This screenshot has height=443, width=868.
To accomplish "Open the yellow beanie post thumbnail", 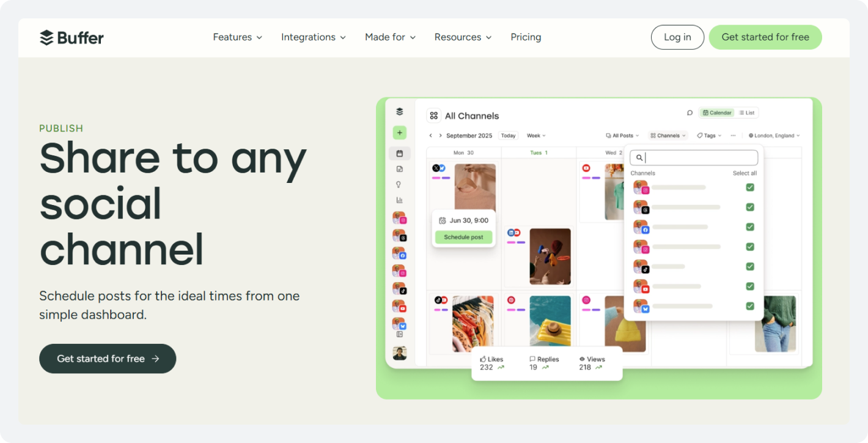I will pos(625,324).
